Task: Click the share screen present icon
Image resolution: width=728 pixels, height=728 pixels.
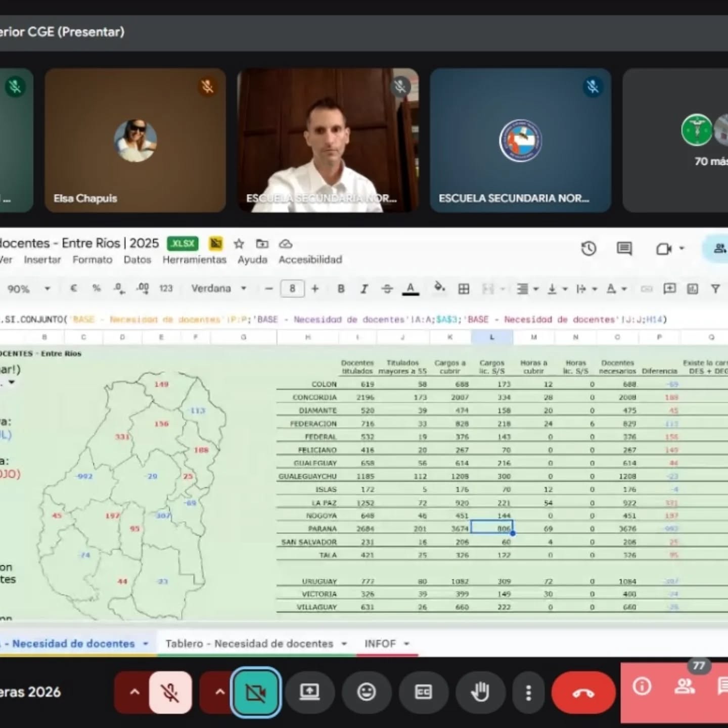Action: tap(309, 692)
